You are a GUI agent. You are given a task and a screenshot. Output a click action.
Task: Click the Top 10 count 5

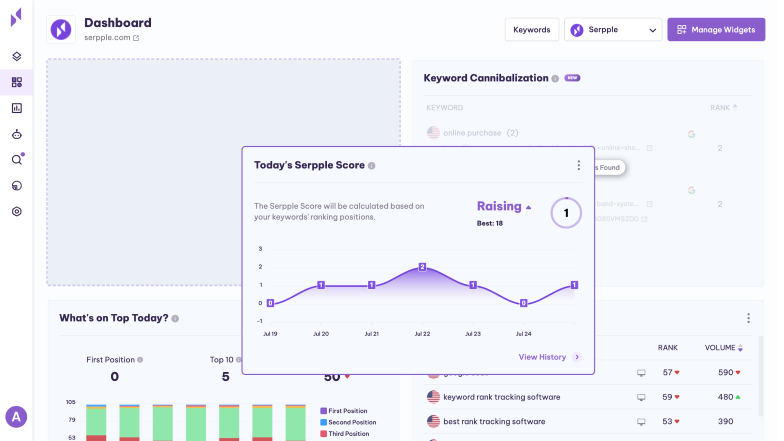(x=226, y=376)
